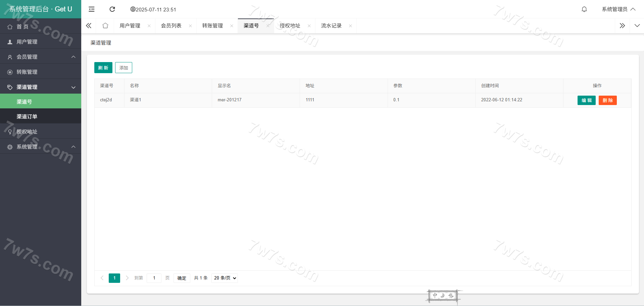Close the 用户管理 tab

pos(149,26)
